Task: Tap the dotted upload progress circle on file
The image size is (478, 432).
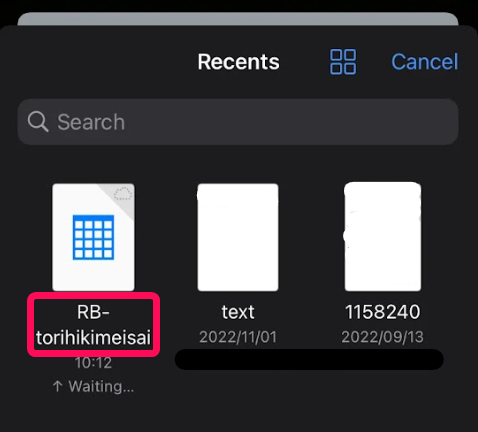Action: [123, 194]
